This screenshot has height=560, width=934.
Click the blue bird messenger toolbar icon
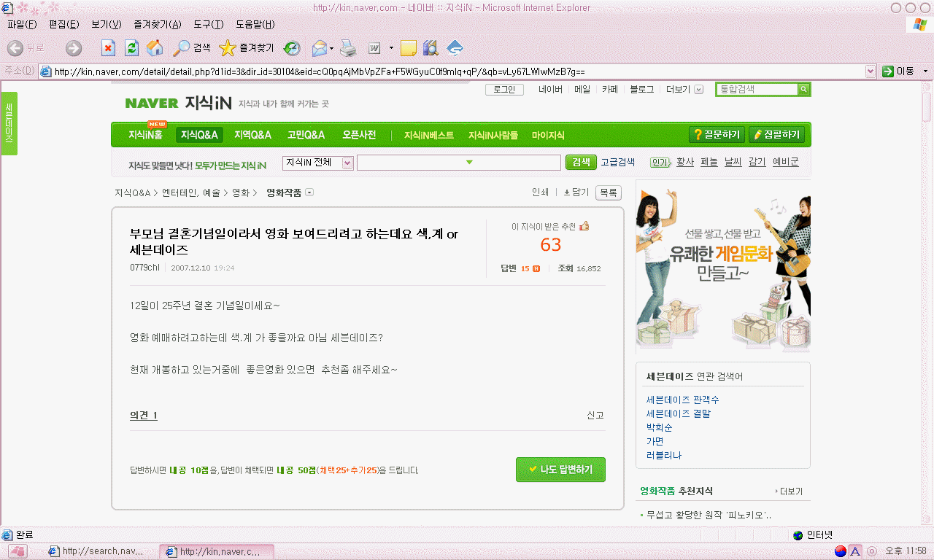(455, 48)
